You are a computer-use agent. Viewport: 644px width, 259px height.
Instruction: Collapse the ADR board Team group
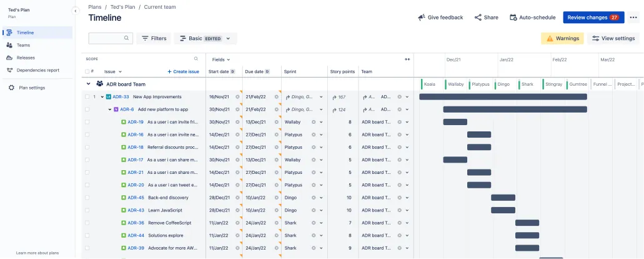click(88, 84)
